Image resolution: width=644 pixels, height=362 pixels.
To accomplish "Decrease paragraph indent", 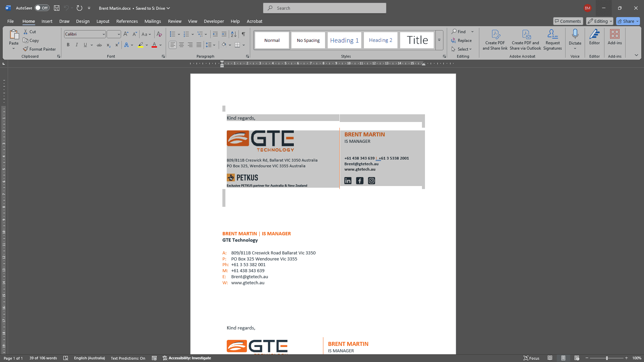I will pyautogui.click(x=215, y=34).
